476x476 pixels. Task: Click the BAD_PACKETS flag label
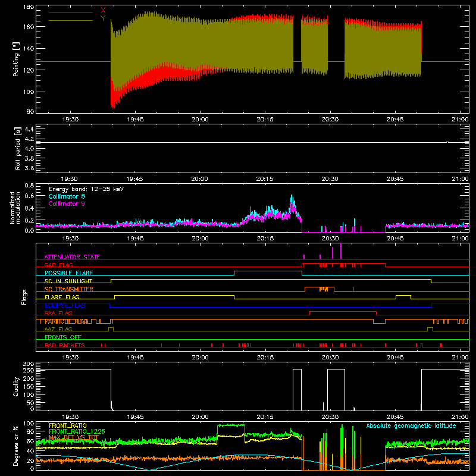point(65,345)
